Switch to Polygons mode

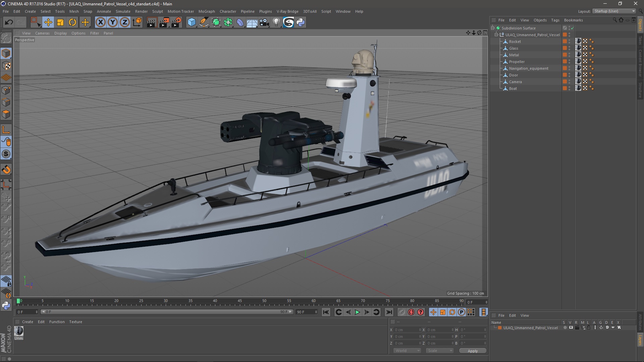point(6,114)
